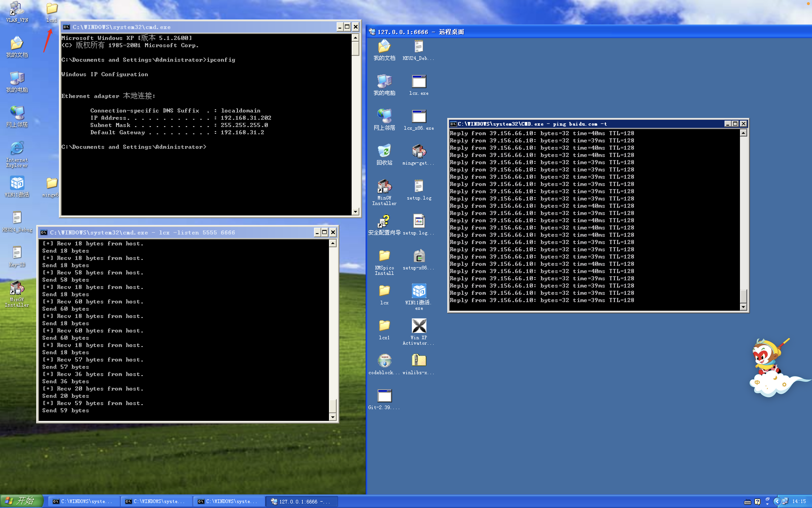This screenshot has width=812, height=508.
Task: Open the mingw6 folder on desktop
Action: point(51,187)
